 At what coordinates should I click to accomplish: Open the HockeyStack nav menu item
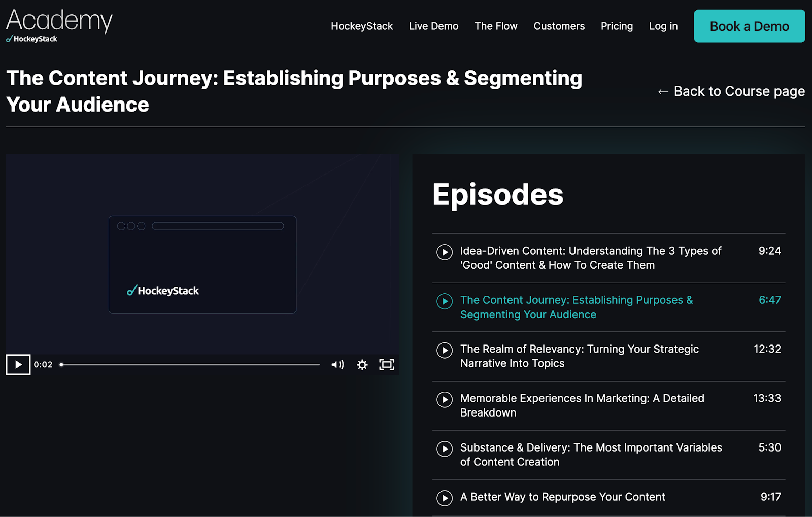[362, 26]
